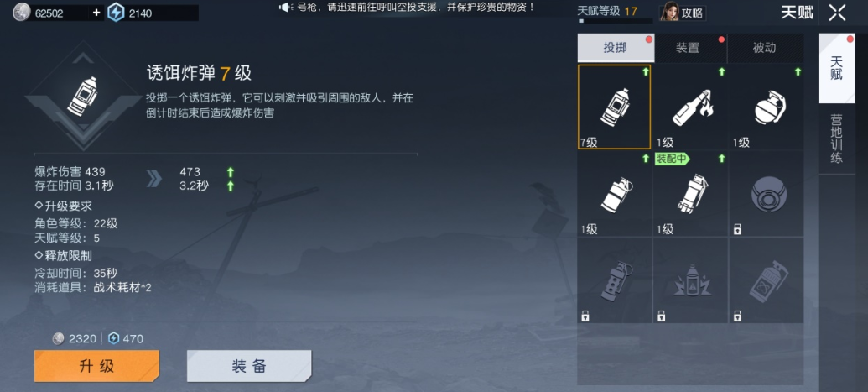Viewport: 868px width, 392px height.
Task: Click the 装备 equip button
Action: point(249,366)
